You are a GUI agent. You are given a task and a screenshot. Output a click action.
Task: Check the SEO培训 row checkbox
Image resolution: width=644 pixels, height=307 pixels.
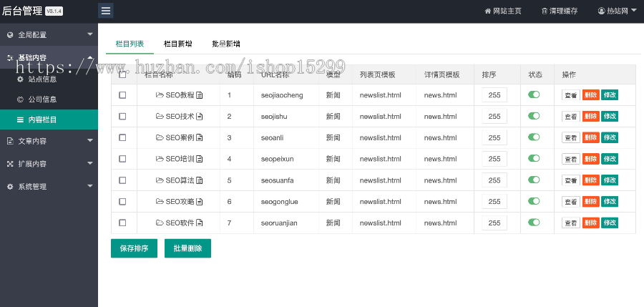pos(122,159)
